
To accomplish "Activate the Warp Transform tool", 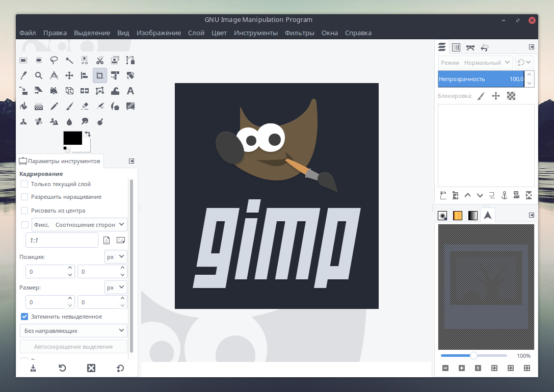I will [115, 91].
